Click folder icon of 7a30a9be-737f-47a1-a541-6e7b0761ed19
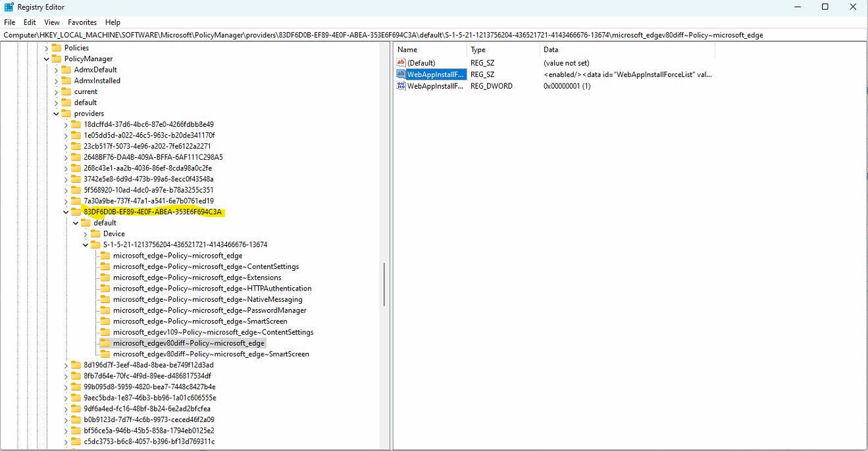The height and width of the screenshot is (451, 868). [76, 201]
